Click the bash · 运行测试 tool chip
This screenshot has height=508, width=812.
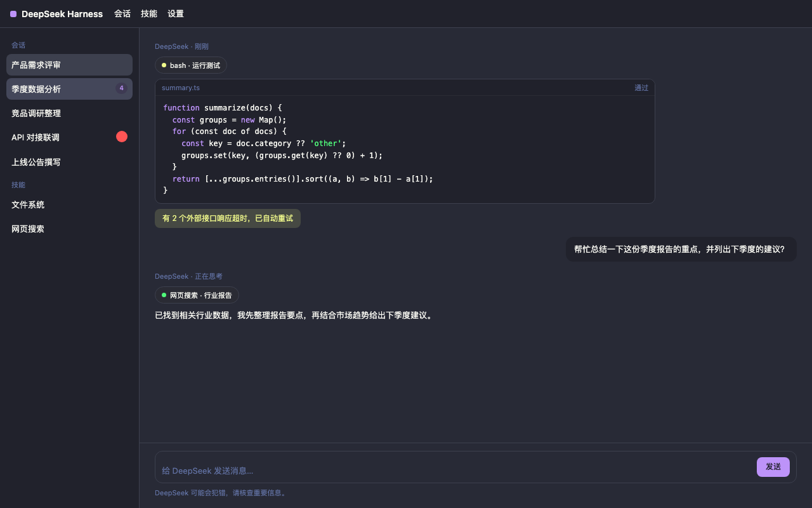[x=191, y=65]
